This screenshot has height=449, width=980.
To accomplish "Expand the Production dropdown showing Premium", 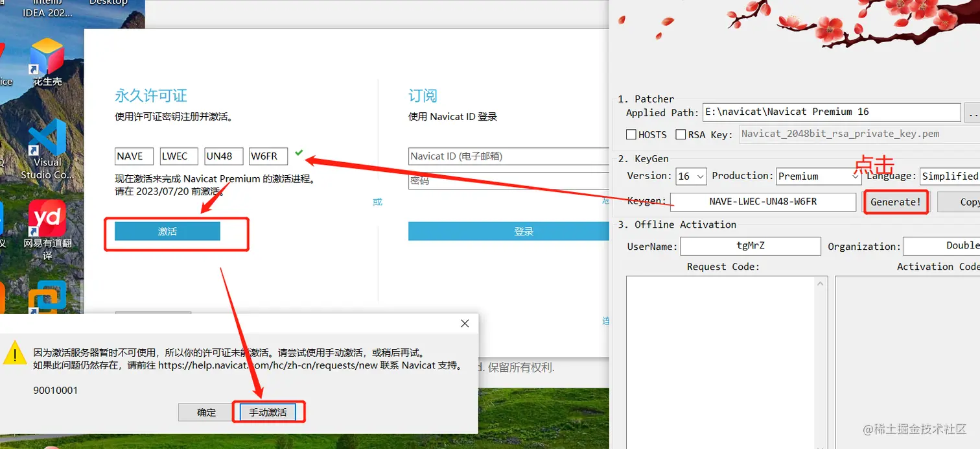I will 819,176.
